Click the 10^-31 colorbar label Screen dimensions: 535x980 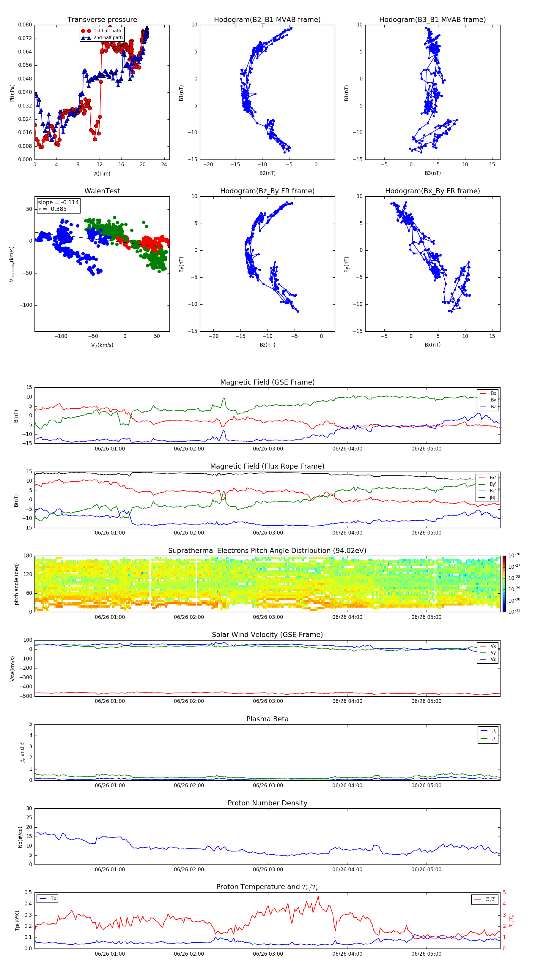point(514,611)
